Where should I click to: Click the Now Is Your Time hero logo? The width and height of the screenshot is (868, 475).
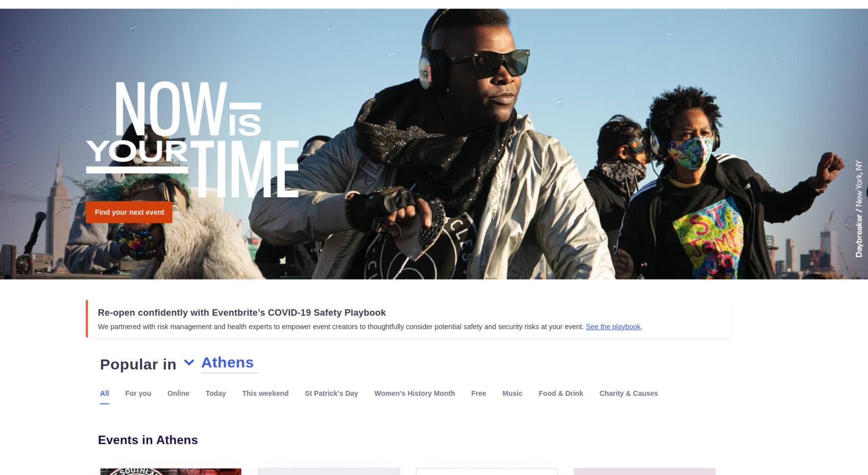click(x=193, y=139)
